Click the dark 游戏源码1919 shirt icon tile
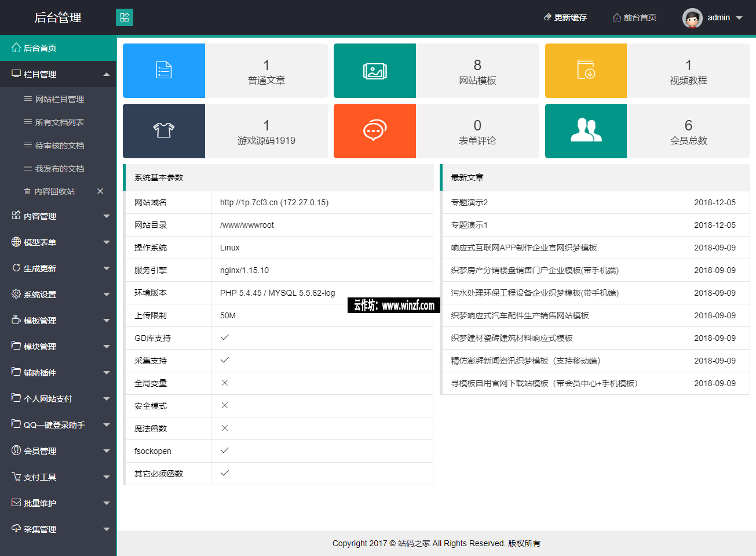 pos(164,131)
